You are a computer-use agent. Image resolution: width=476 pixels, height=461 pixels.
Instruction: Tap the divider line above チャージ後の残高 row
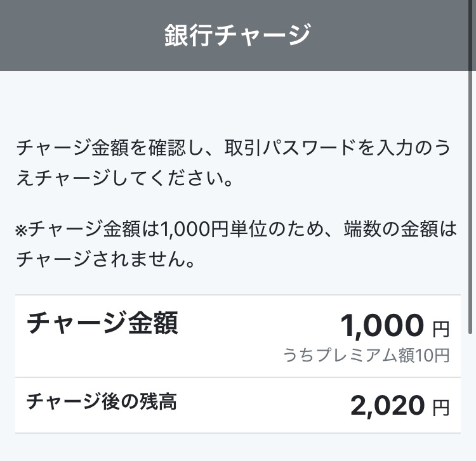point(238,377)
